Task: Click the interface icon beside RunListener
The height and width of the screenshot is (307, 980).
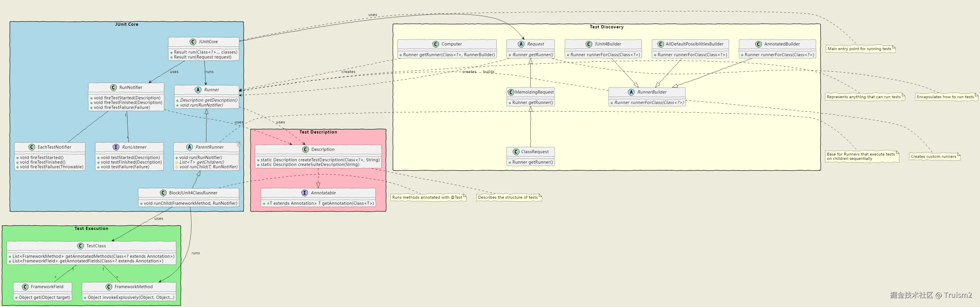Action: click(x=116, y=147)
